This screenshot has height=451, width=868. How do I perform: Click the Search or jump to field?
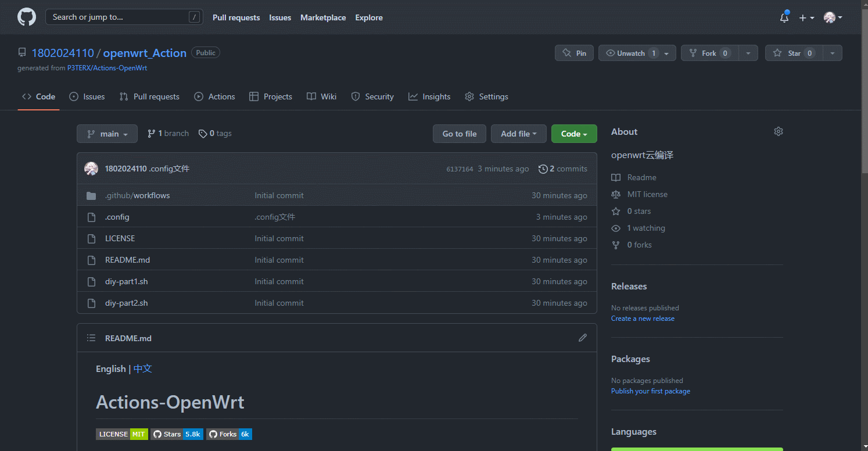[x=124, y=17]
